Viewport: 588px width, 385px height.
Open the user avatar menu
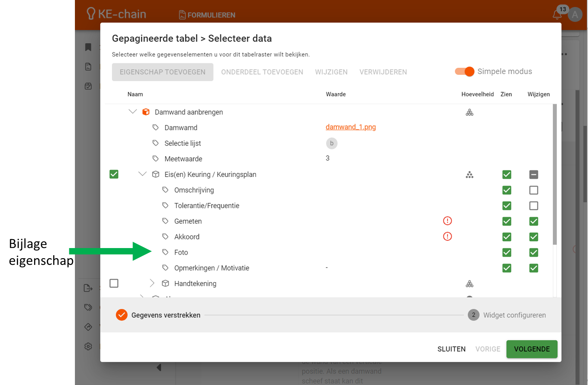(x=575, y=15)
